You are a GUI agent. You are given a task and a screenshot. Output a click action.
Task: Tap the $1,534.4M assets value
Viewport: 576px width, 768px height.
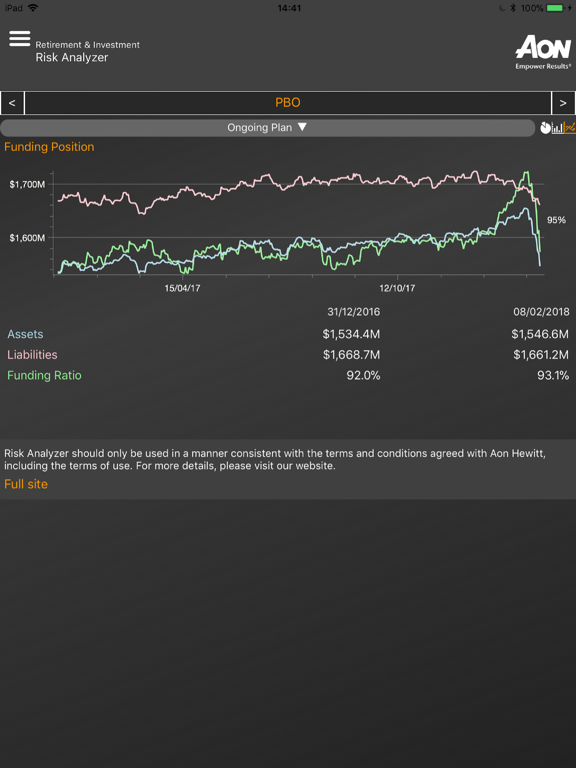[351, 334]
